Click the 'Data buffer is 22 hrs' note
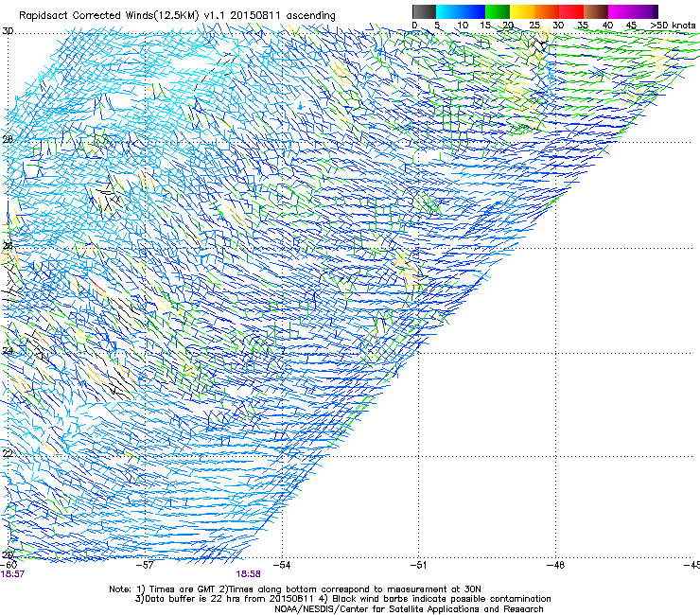This screenshot has height=615, width=700. [342, 599]
